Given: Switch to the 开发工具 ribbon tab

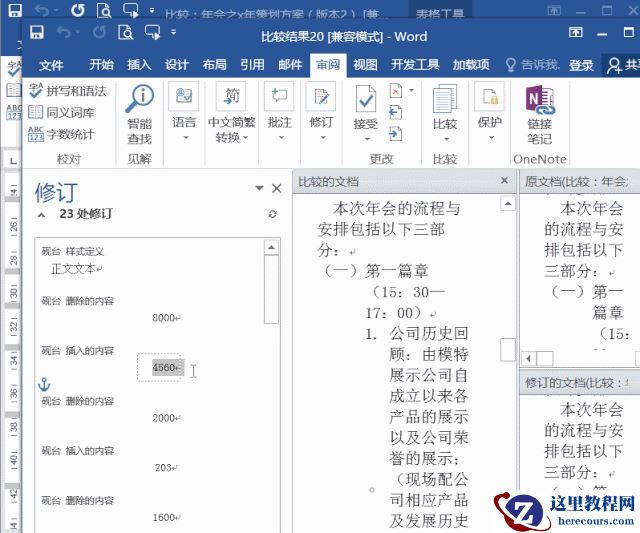Looking at the screenshot, I should click(x=415, y=64).
